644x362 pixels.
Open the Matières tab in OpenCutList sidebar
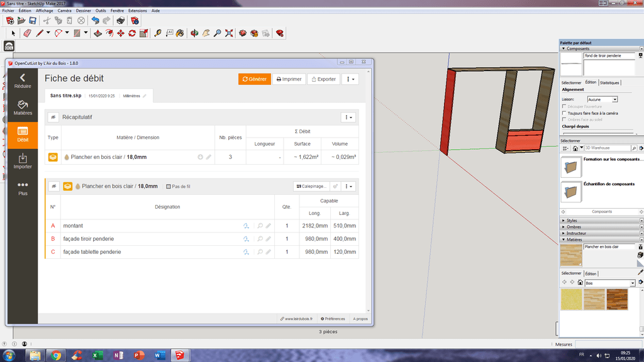pyautogui.click(x=23, y=108)
